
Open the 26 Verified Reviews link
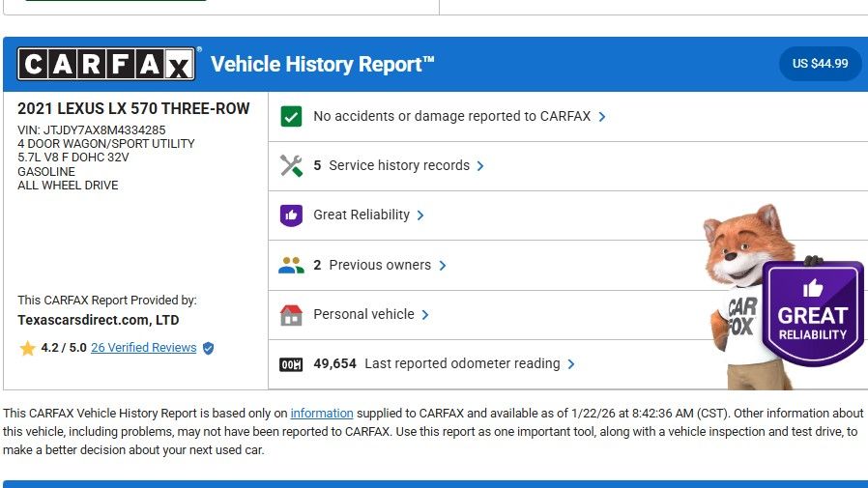point(143,348)
